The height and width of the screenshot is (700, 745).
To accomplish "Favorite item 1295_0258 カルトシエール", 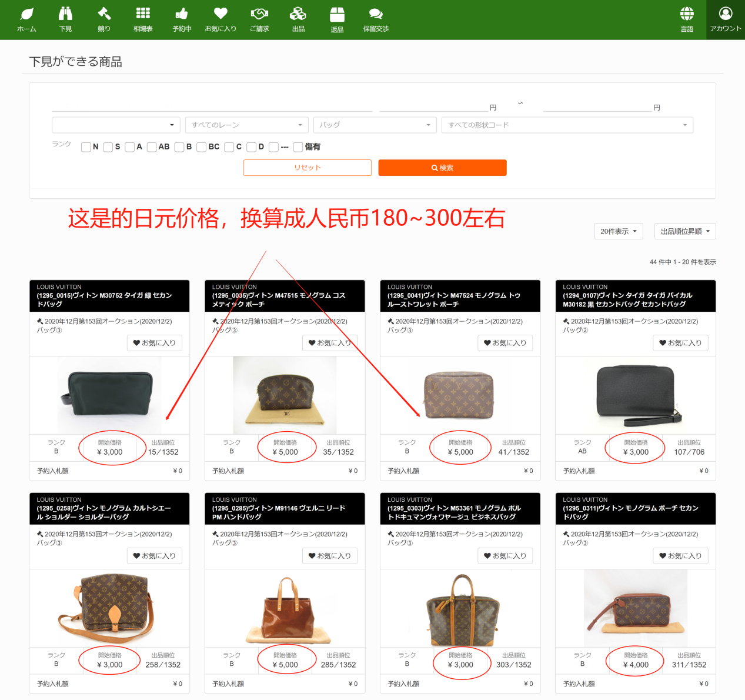I will 155,556.
